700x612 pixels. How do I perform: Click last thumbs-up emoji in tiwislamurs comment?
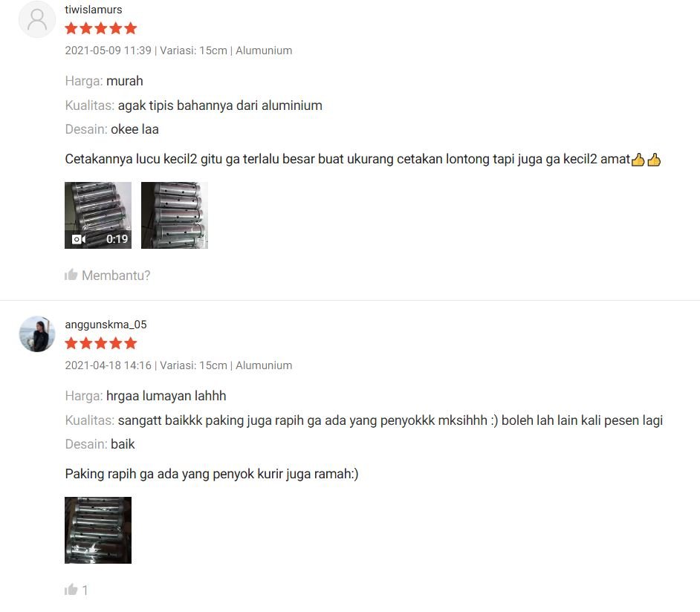click(654, 159)
